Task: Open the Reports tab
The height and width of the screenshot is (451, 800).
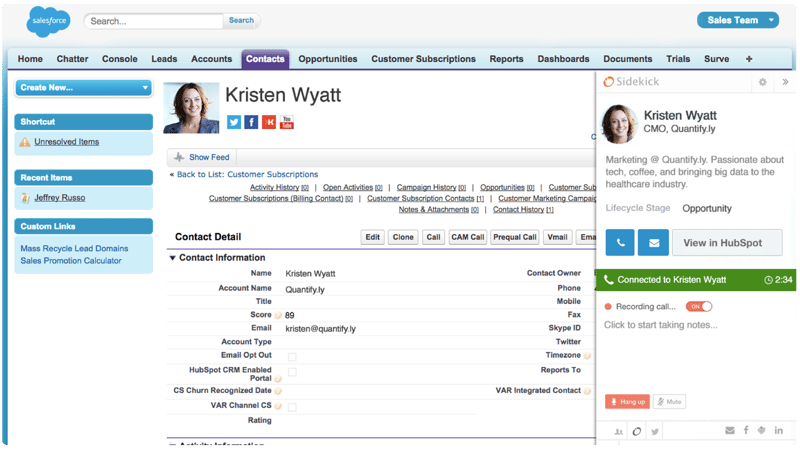Action: click(507, 59)
